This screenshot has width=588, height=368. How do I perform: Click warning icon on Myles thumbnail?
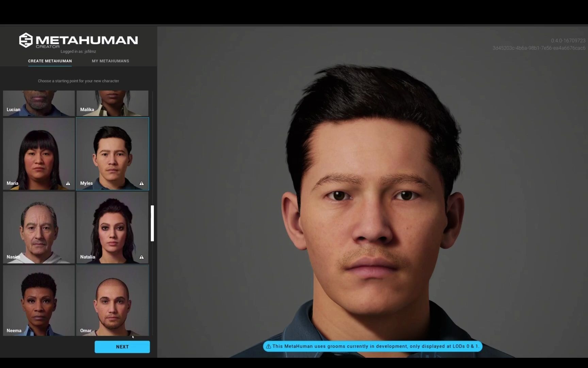click(142, 183)
